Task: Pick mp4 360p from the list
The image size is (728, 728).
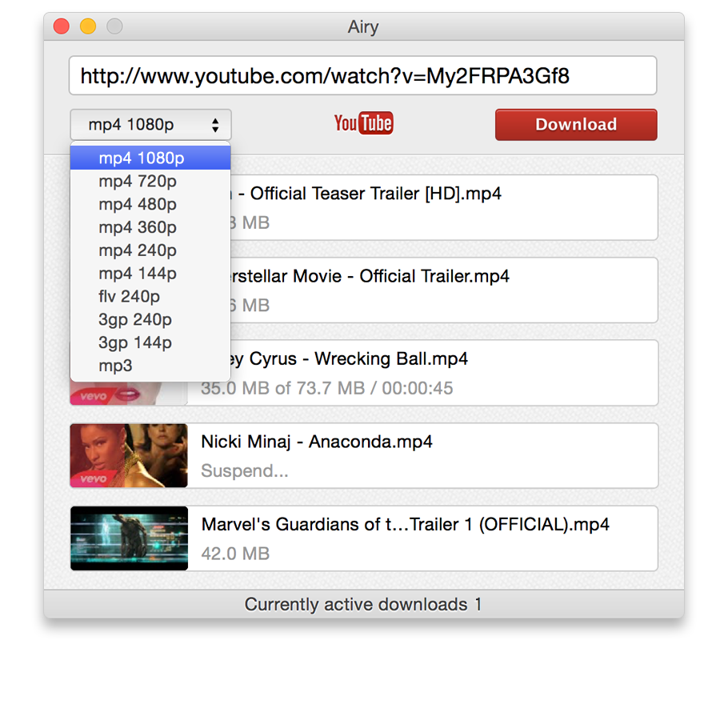Action: click(150, 227)
